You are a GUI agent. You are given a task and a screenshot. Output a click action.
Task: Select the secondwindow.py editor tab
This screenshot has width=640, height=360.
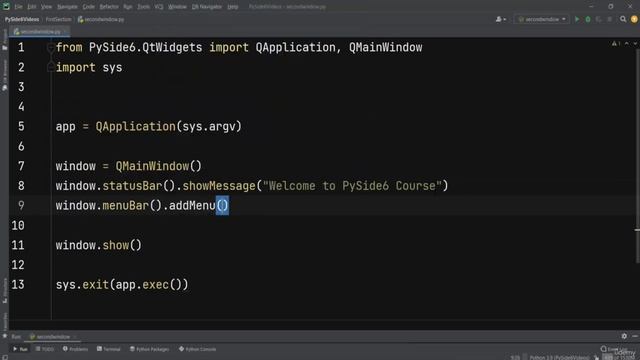[39, 31]
